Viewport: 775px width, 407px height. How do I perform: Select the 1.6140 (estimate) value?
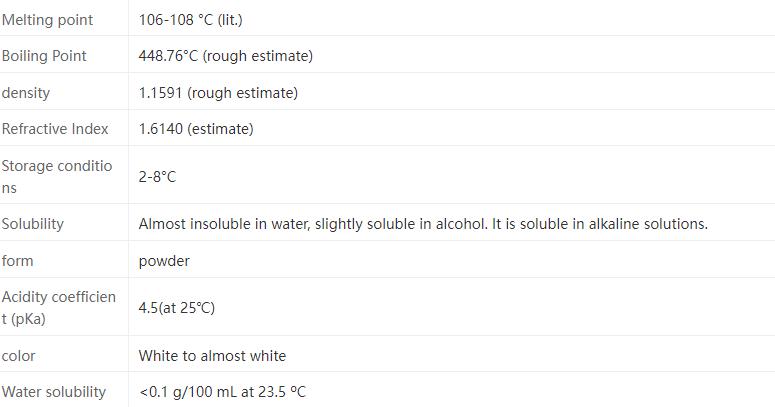click(x=196, y=129)
